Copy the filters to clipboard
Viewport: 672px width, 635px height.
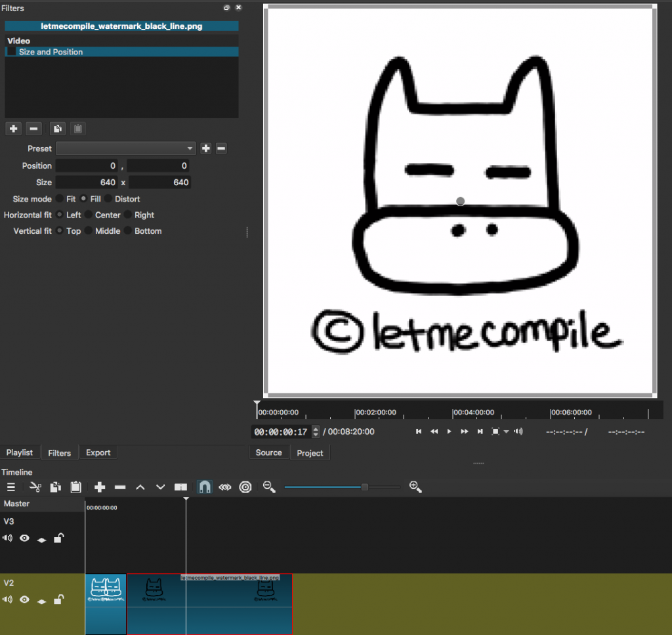58,129
